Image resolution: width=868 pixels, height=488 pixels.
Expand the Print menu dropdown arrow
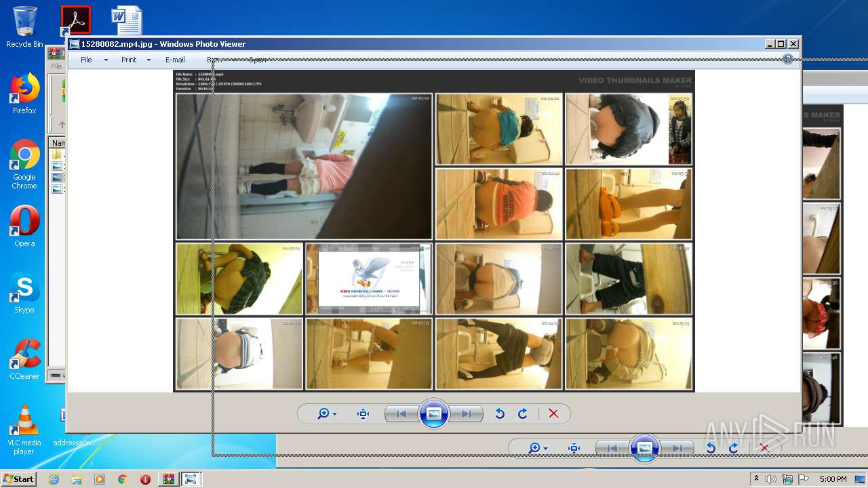(x=149, y=60)
